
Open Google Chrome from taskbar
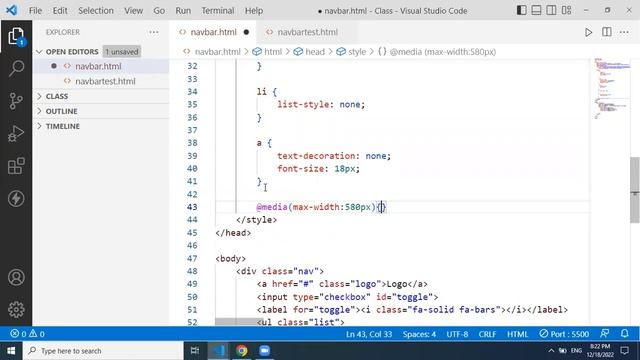tap(242, 351)
